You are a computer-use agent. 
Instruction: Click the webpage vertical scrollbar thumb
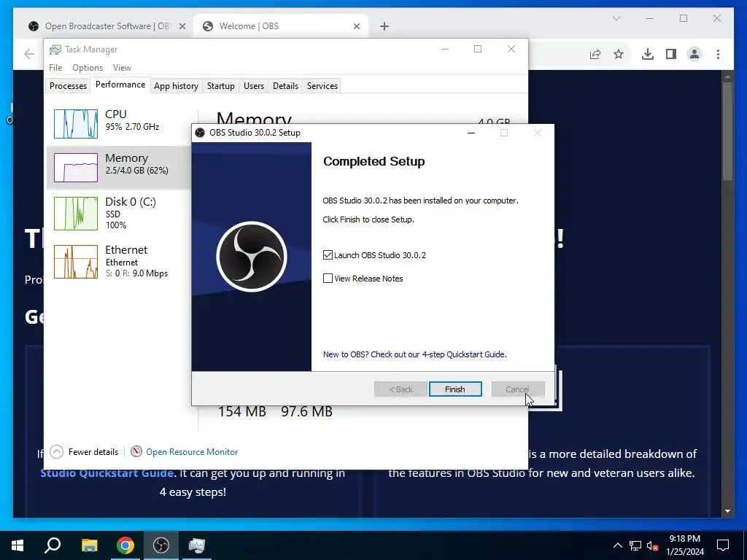(x=727, y=131)
